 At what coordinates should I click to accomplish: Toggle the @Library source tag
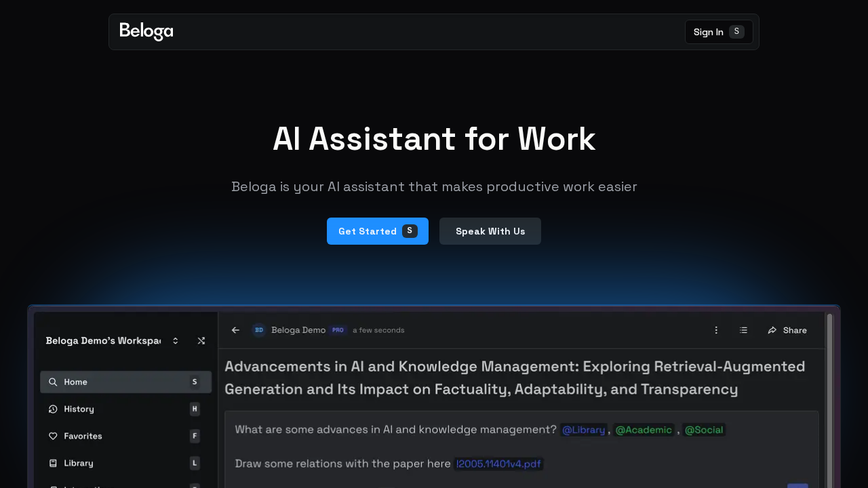(x=583, y=430)
